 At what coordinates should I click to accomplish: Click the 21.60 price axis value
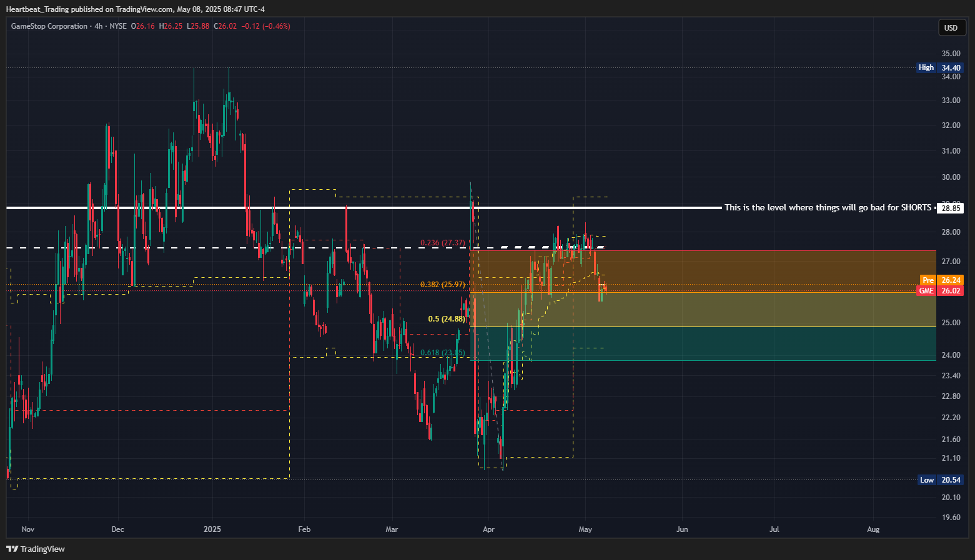tap(951, 440)
